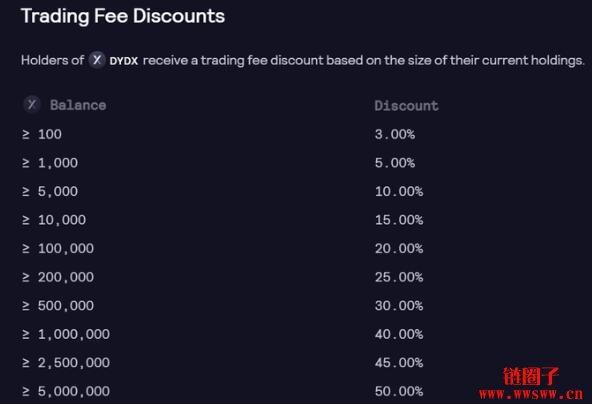
Task: Click the DYDX icon beside Balance header
Action: coord(32,105)
